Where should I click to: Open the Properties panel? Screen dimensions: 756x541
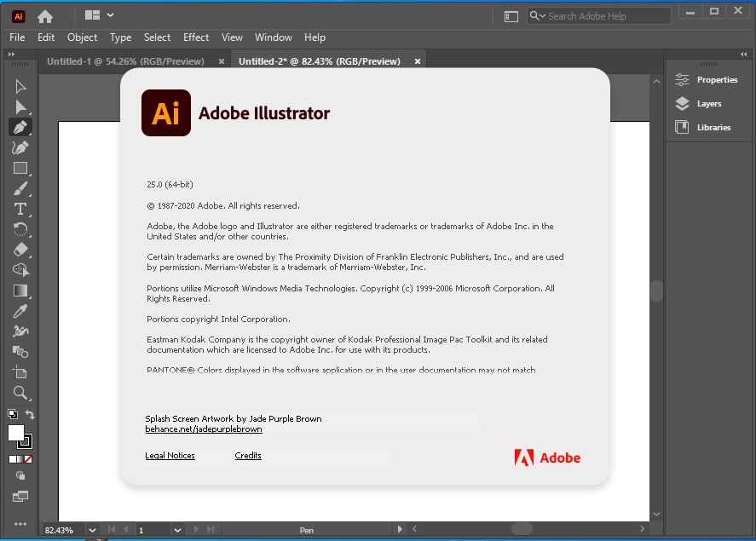707,79
